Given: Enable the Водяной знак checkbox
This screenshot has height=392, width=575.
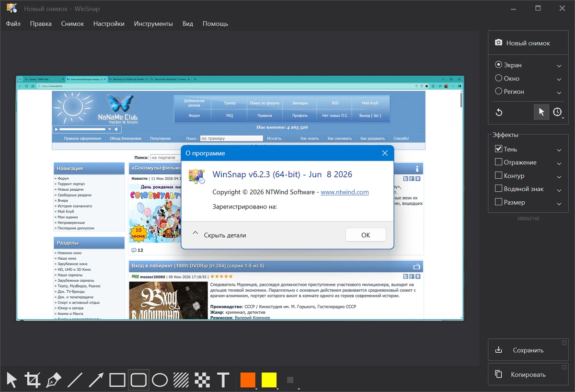Looking at the screenshot, I should coord(498,188).
